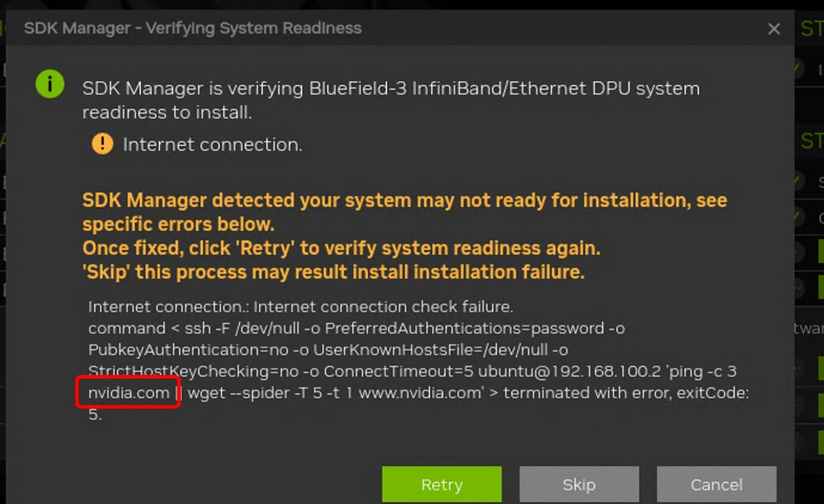Click the partially visible top STEP header
The height and width of the screenshot is (504, 824).
tap(813, 28)
